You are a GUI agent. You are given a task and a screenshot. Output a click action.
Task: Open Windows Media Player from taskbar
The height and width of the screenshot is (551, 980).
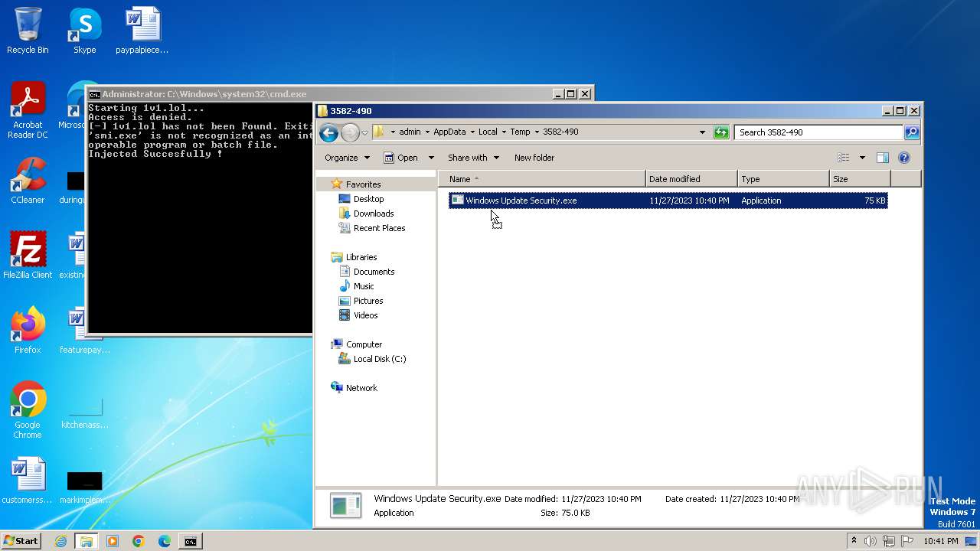(x=113, y=541)
